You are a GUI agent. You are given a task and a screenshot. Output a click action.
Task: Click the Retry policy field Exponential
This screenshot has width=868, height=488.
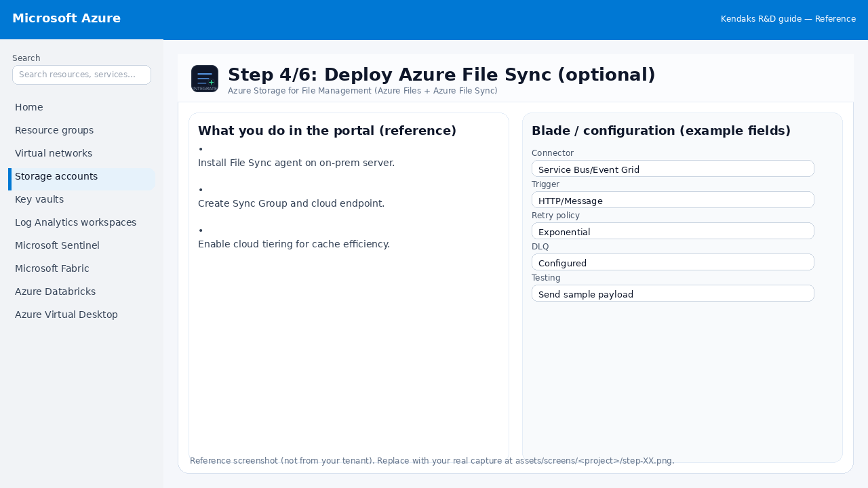(x=673, y=231)
